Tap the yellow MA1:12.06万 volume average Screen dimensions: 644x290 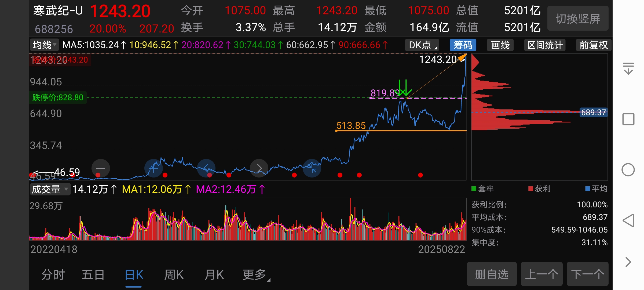click(x=152, y=189)
